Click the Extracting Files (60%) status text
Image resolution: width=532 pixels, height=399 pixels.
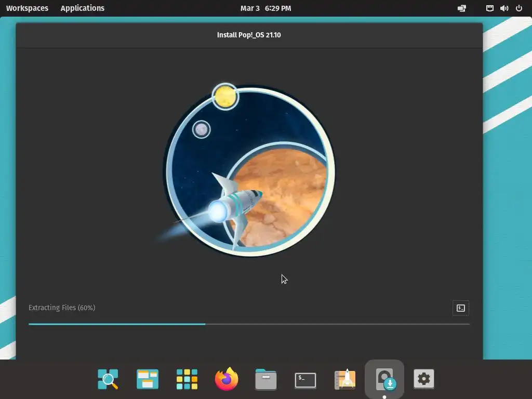click(62, 308)
